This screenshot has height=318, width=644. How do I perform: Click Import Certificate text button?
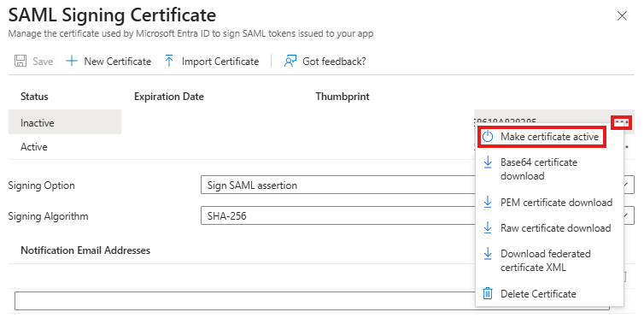point(220,62)
